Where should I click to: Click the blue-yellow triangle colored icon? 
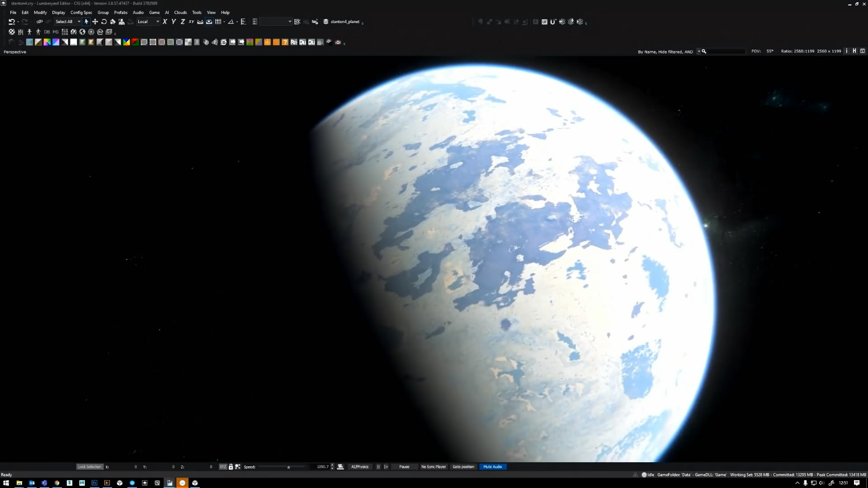click(127, 42)
